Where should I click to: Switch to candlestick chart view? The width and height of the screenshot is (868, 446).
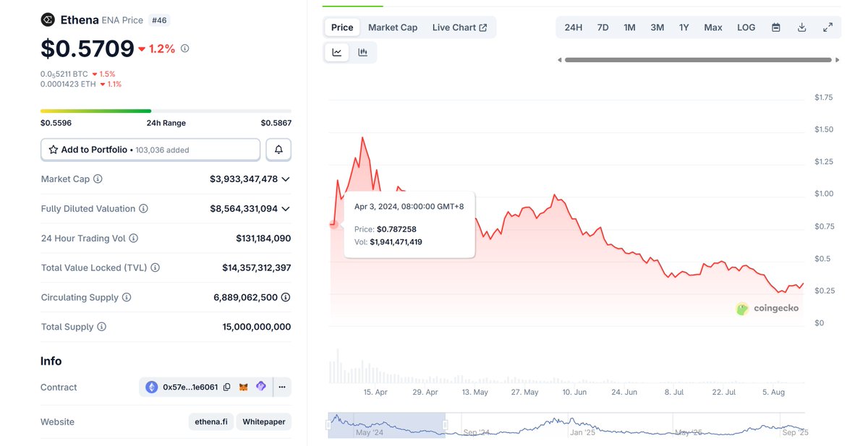362,52
